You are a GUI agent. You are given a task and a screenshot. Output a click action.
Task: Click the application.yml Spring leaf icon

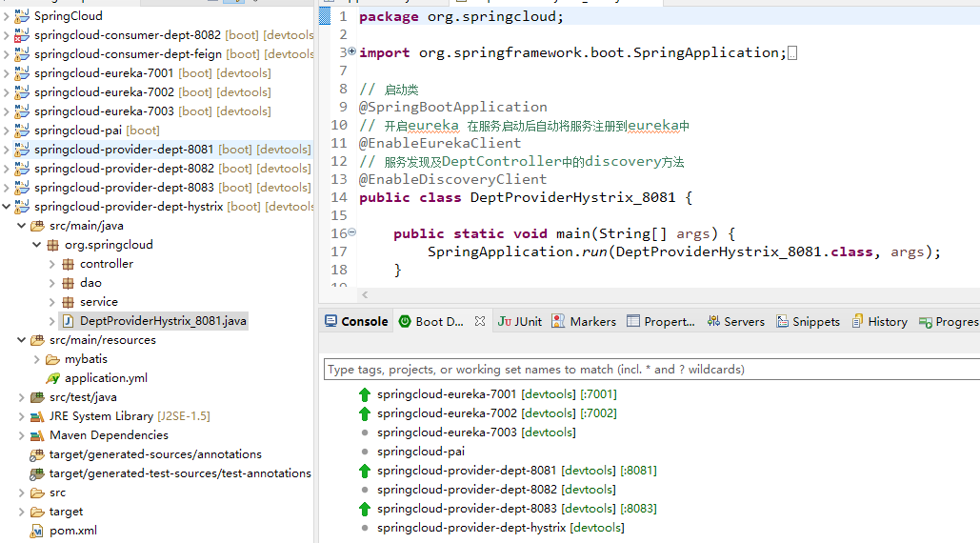tap(53, 378)
